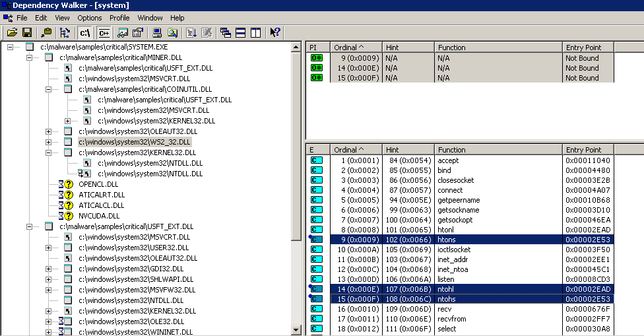Click the question mark icon beside NVCUDA.DLL
This screenshot has width=644, height=336.
(69, 216)
